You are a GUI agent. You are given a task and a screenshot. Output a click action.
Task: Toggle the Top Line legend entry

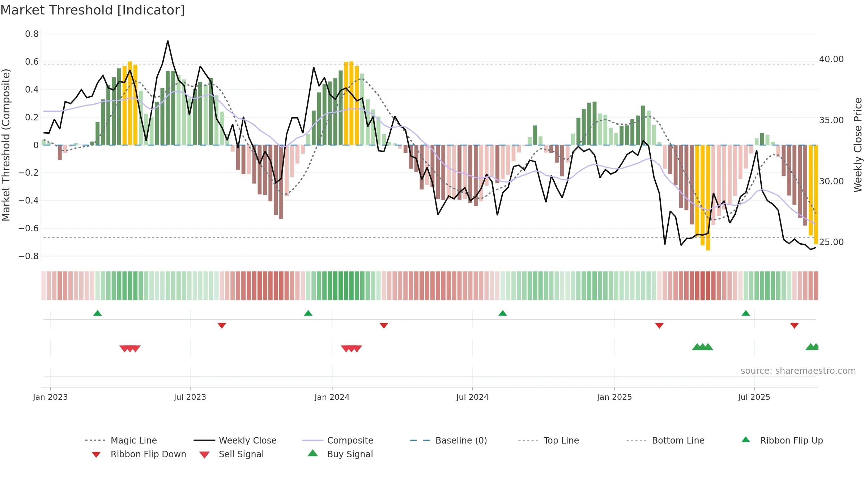pos(548,440)
